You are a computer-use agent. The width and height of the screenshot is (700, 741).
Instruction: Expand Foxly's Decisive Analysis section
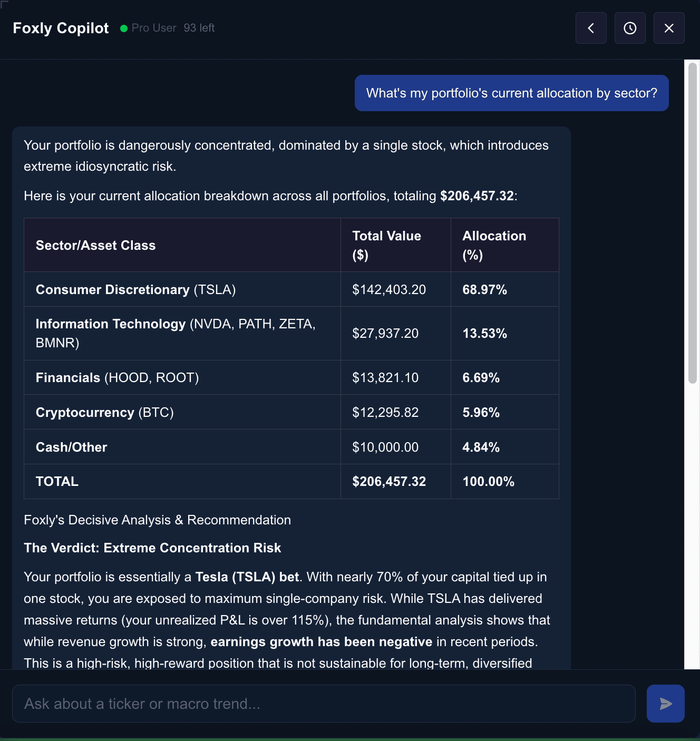pos(157,520)
